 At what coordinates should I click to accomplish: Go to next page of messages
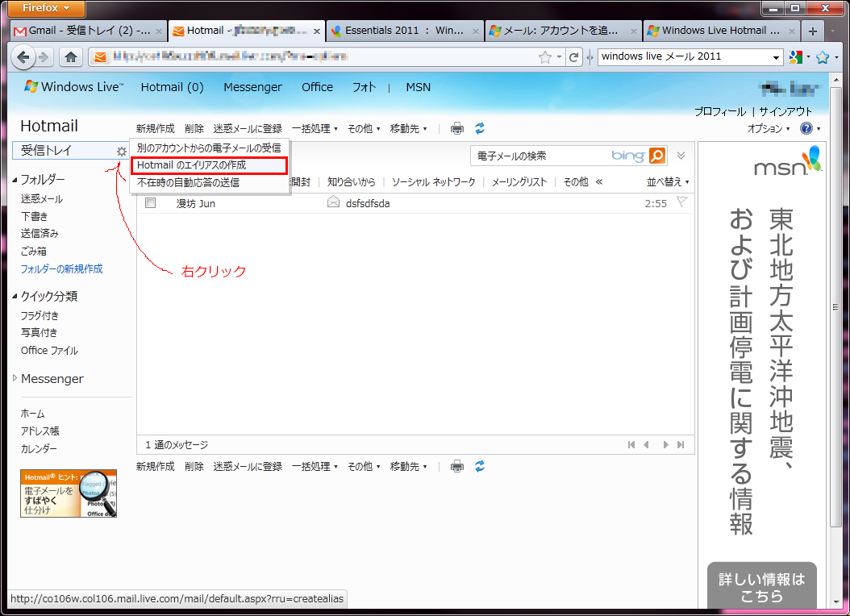[665, 445]
